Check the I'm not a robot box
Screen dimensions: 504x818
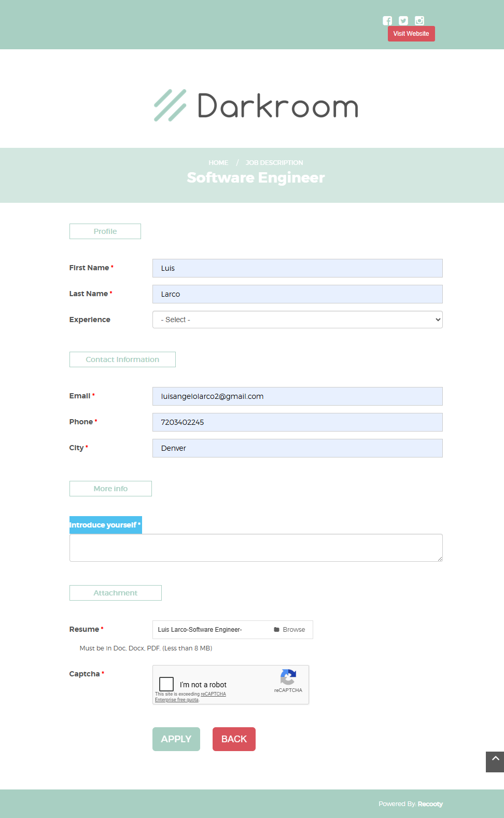pyautogui.click(x=166, y=684)
